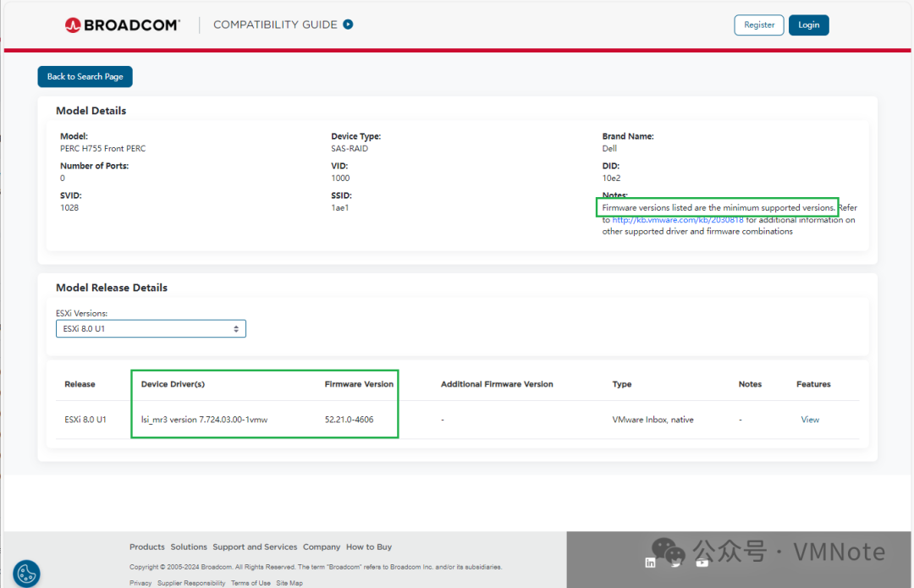This screenshot has width=914, height=588.
Task: Select firmware version 52.21.0-4606 cell
Action: [x=350, y=420]
